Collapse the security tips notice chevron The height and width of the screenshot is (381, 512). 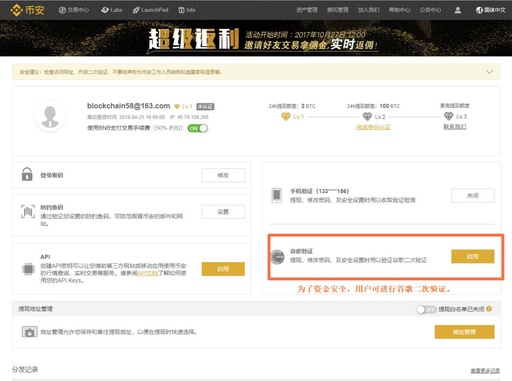pyautogui.click(x=489, y=72)
